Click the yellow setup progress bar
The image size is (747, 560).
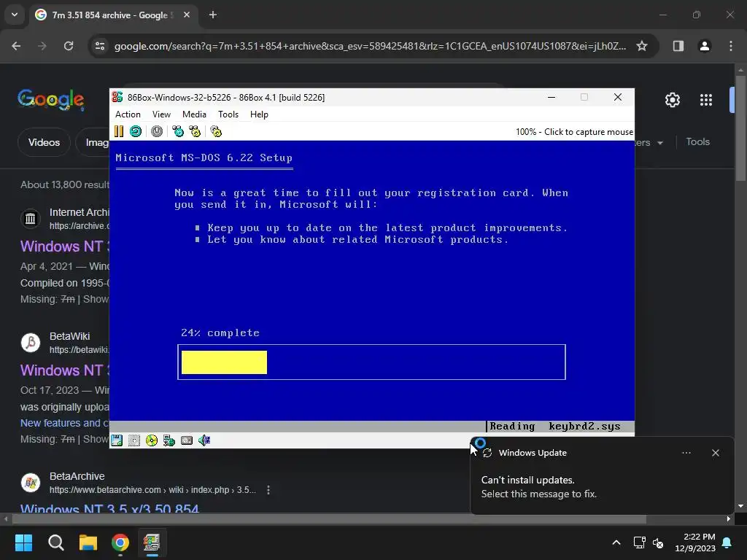point(224,362)
